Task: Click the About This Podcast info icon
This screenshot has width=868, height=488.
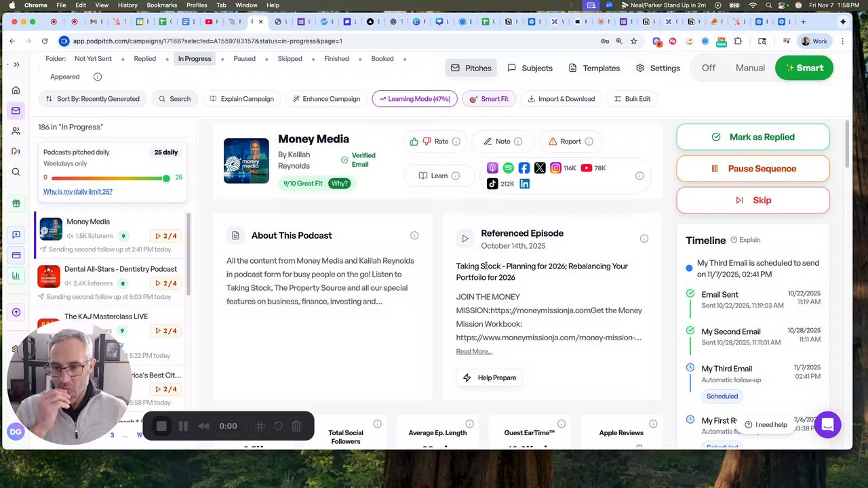Action: (414, 235)
